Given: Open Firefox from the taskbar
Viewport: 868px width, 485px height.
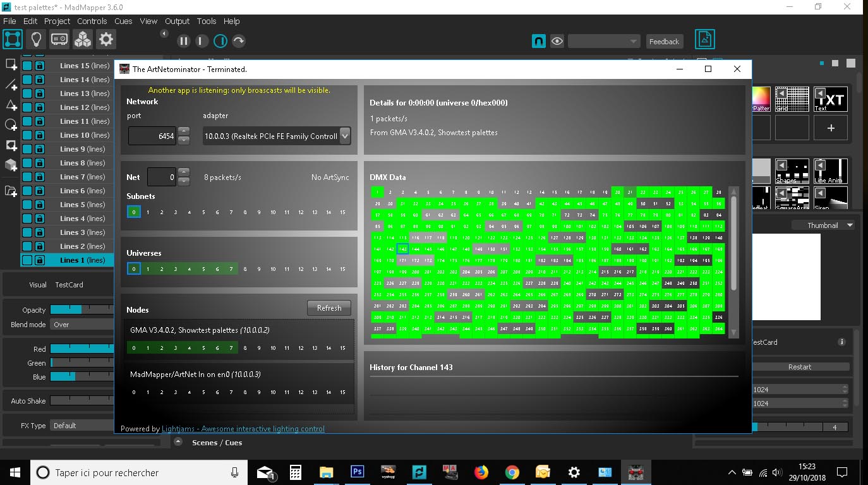Looking at the screenshot, I should tap(481, 472).
